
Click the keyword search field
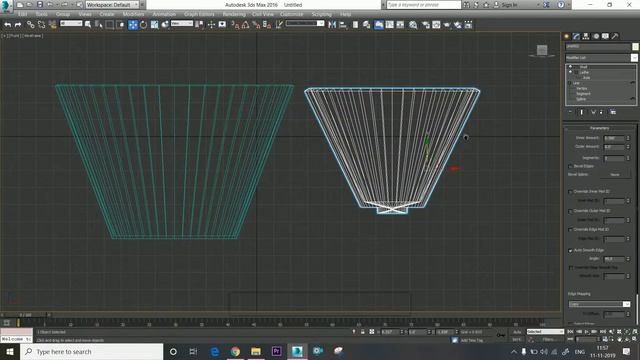423,5
